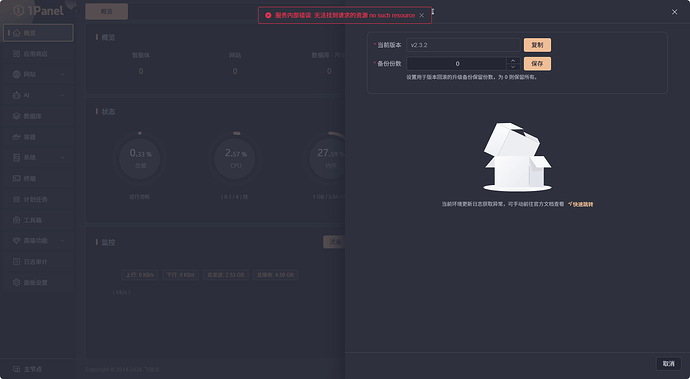The image size is (690, 379).
Task: Click the 网站 count in overview card
Action: pos(235,71)
